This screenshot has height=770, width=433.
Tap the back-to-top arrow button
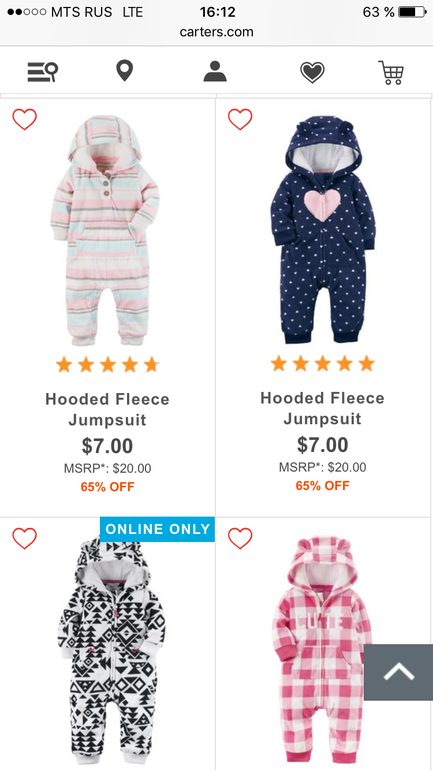(x=399, y=672)
